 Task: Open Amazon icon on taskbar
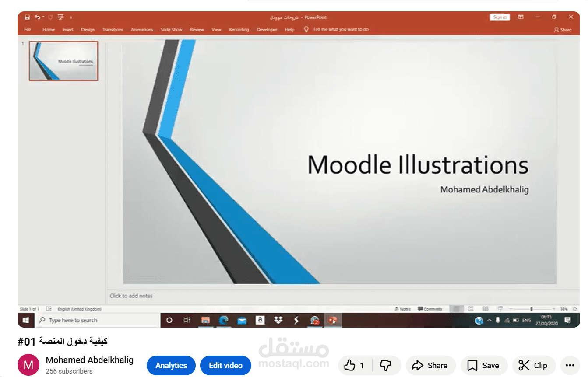click(x=260, y=320)
